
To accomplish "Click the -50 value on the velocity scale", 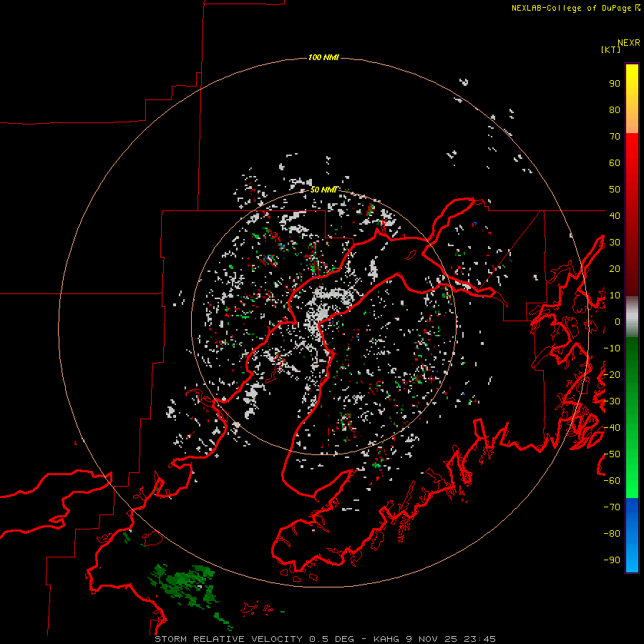I will (x=612, y=454).
